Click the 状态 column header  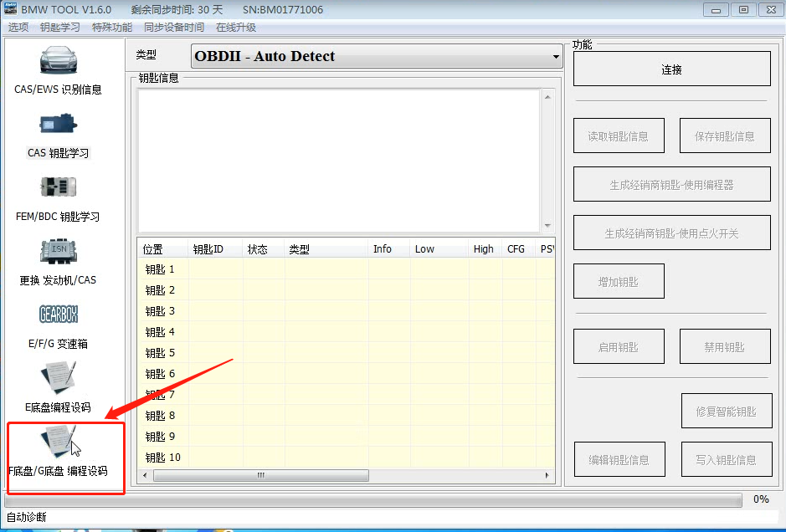(x=264, y=249)
